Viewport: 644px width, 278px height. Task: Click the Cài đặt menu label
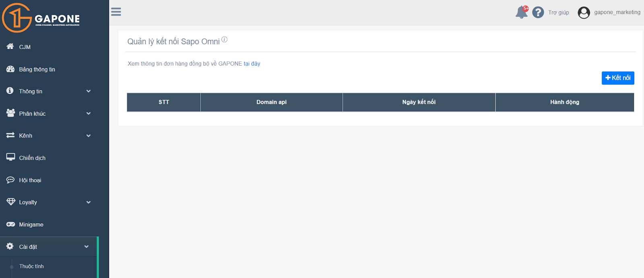pyautogui.click(x=28, y=247)
